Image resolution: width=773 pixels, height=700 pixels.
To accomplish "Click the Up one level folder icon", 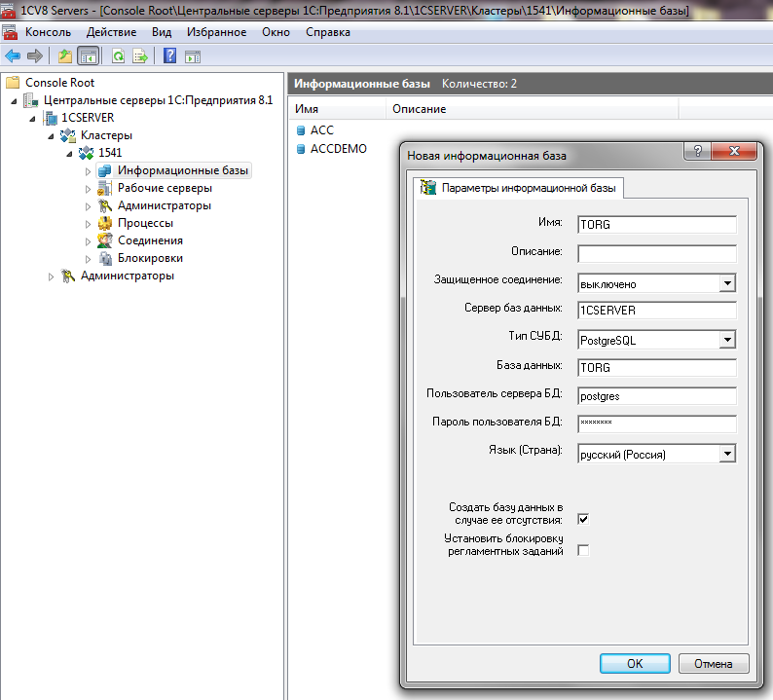I will pyautogui.click(x=65, y=55).
